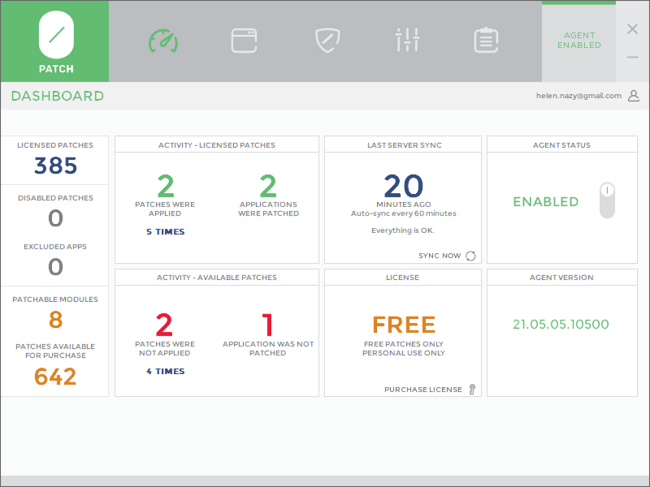Open the Log clipboard tab

click(x=486, y=40)
